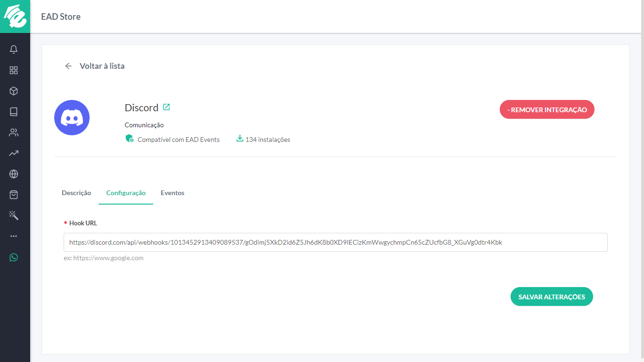Click the Discord logo avatar

tap(72, 117)
